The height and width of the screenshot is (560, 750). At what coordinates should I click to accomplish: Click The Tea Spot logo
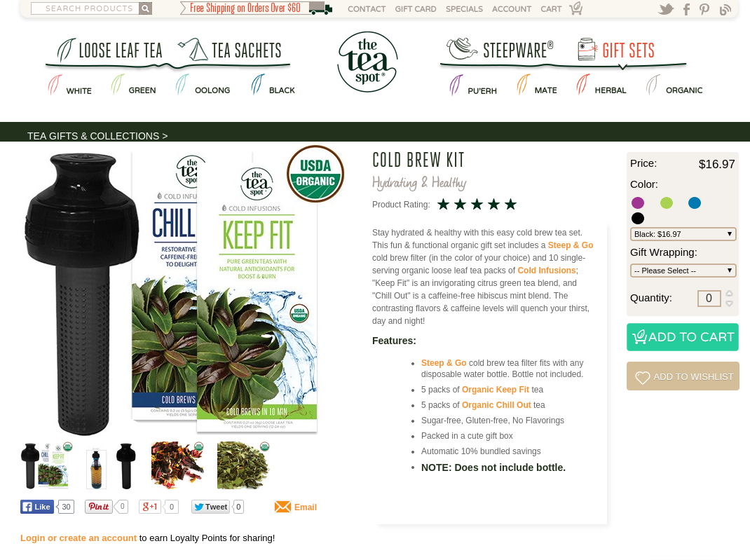(367, 62)
